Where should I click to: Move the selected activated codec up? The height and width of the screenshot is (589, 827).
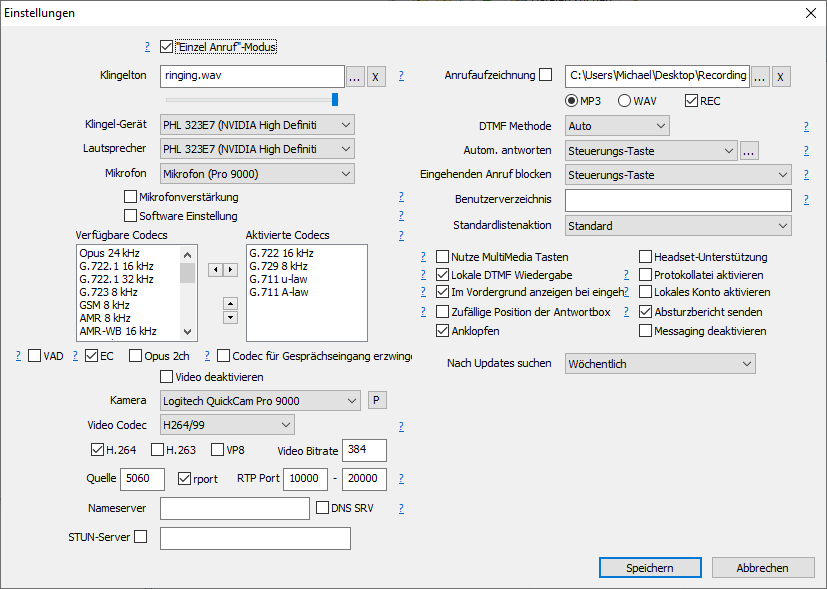(229, 302)
